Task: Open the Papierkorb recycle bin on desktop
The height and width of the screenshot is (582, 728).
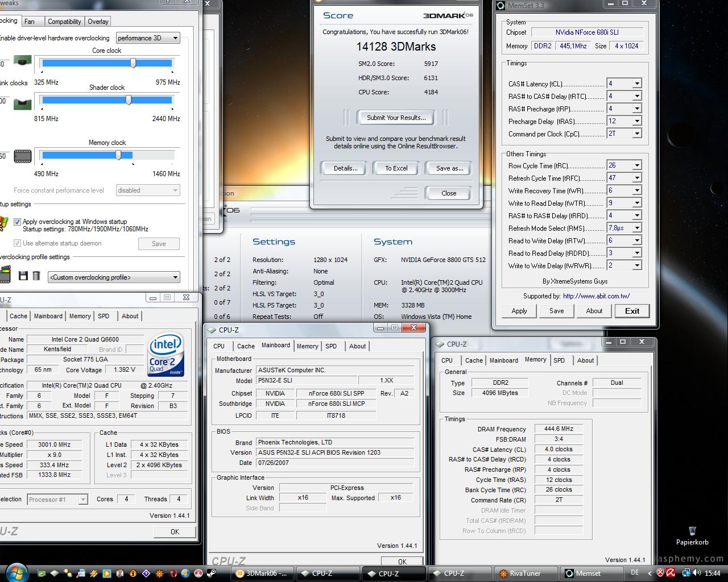Action: click(x=692, y=535)
